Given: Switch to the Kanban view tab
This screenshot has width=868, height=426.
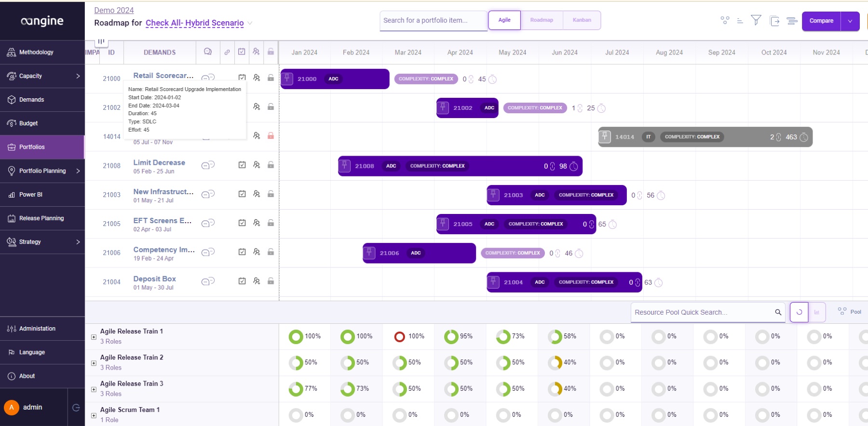Looking at the screenshot, I should [x=582, y=20].
